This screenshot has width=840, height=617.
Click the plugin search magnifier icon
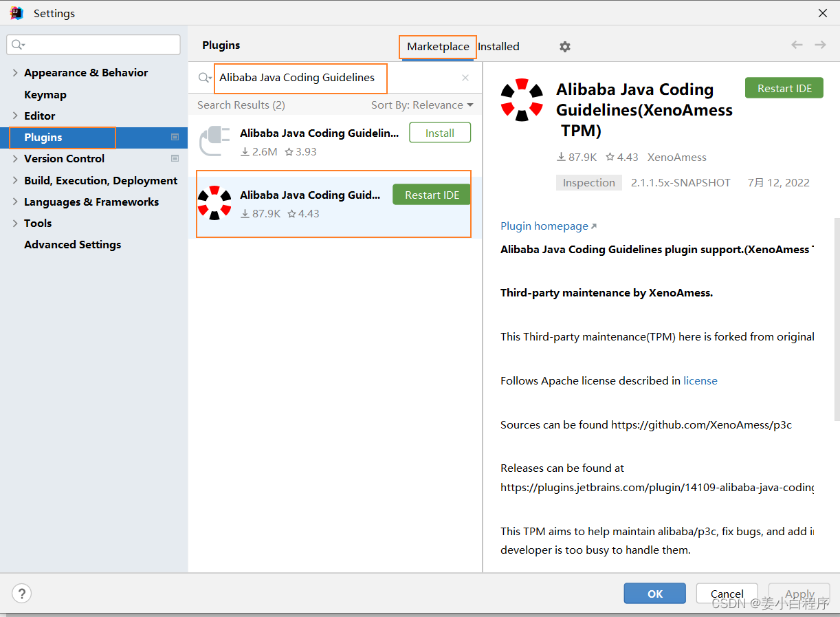(x=205, y=78)
